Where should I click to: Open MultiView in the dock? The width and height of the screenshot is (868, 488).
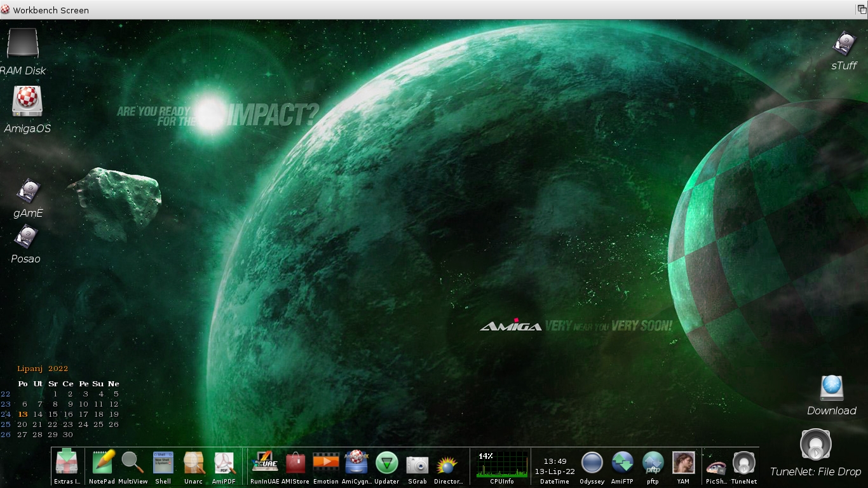[x=133, y=462]
